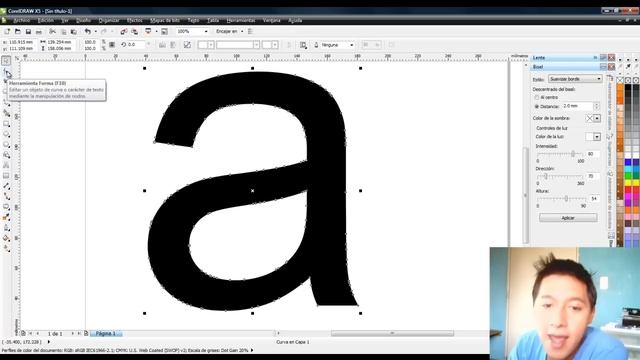
Task: Switch to the 'Página 1' page tab
Action: [106, 333]
